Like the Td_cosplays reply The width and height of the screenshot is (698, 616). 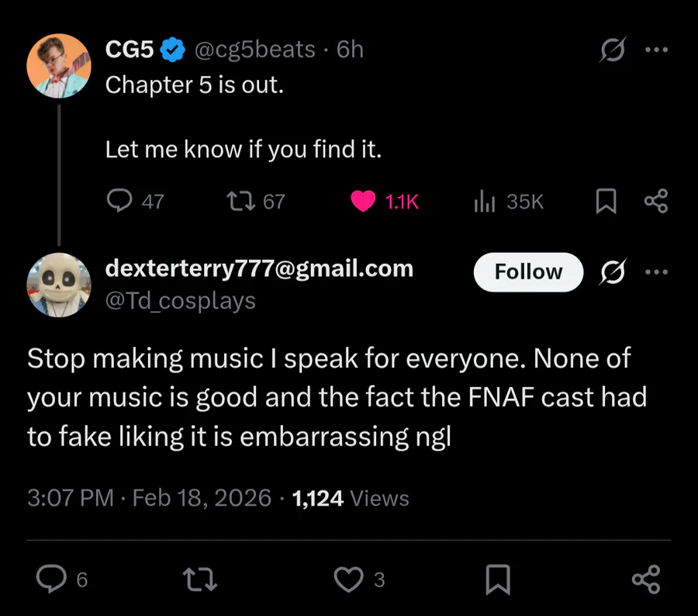tap(347, 579)
